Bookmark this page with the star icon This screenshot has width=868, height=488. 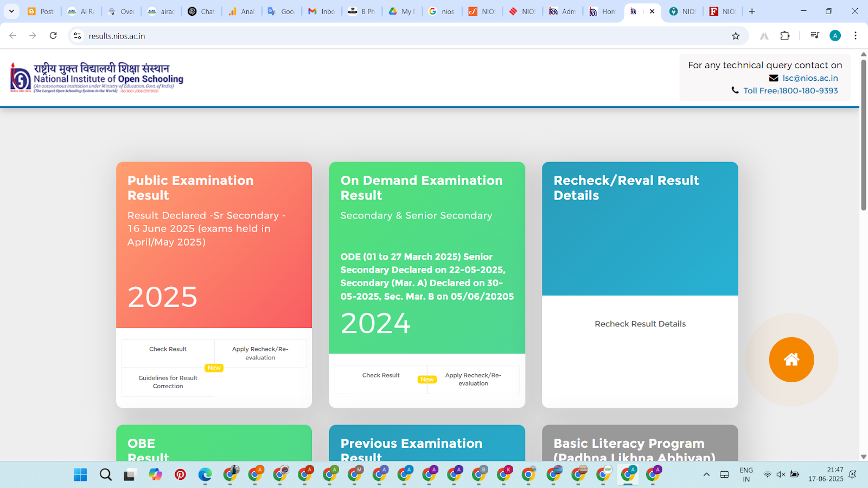click(736, 36)
